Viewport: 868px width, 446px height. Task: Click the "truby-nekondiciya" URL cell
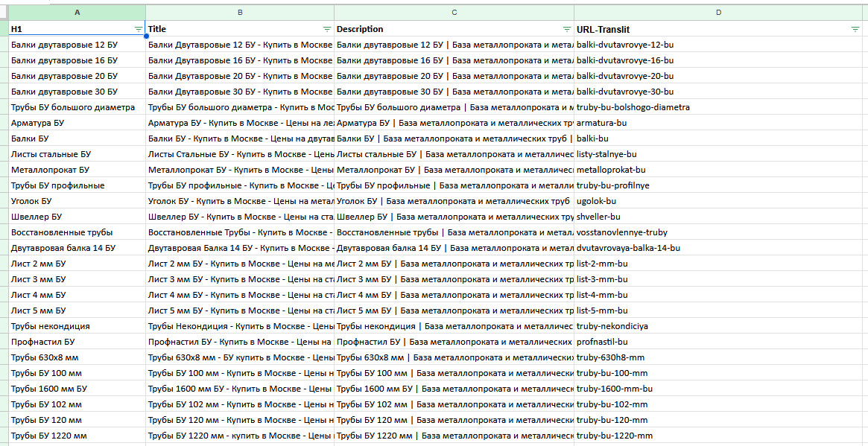(612, 326)
